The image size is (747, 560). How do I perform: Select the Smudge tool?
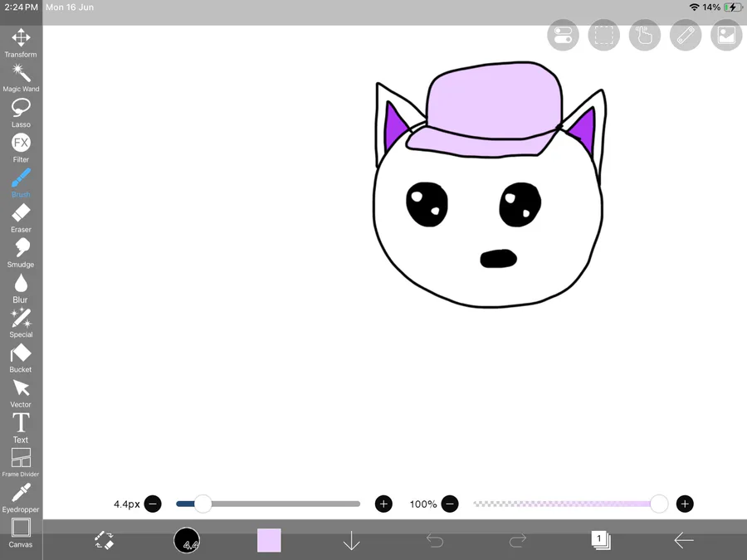tap(21, 253)
